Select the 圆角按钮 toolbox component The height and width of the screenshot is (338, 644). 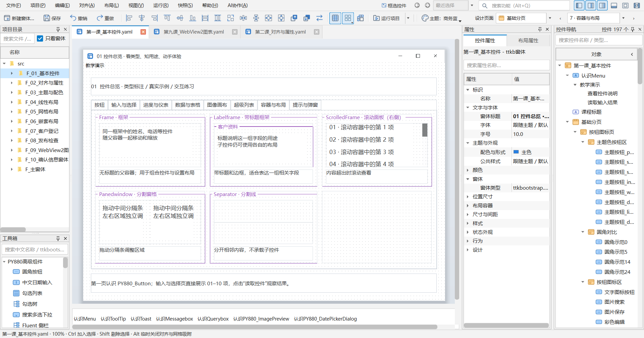(x=32, y=272)
